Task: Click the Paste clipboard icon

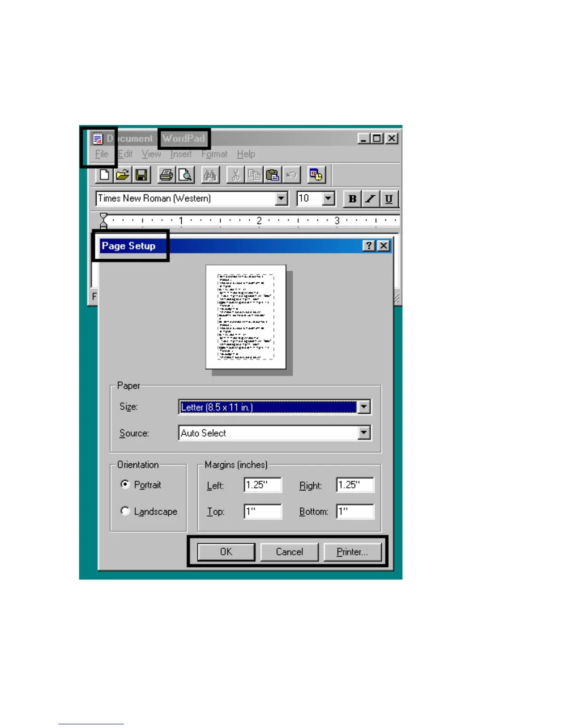Action: 273,175
